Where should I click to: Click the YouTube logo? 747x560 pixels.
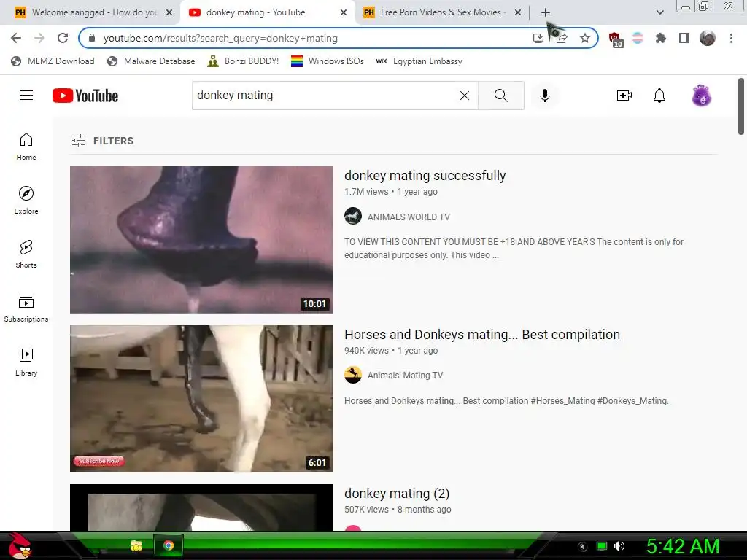coord(85,96)
